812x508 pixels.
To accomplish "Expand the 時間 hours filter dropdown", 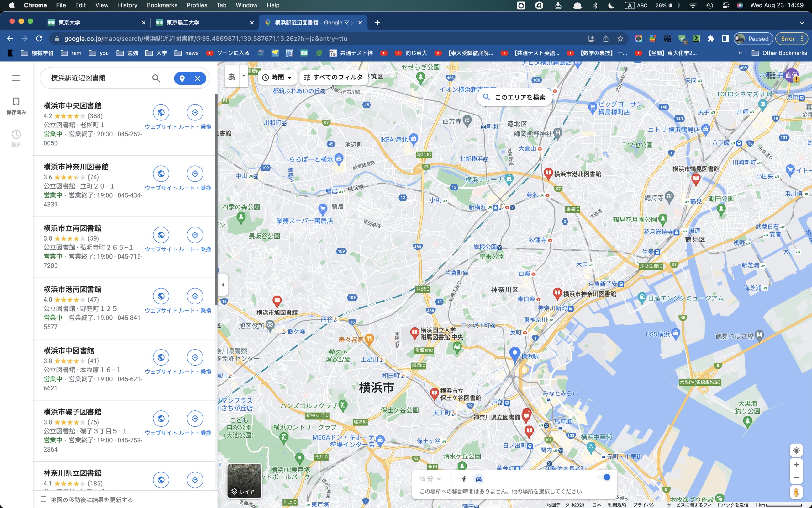I will (277, 77).
